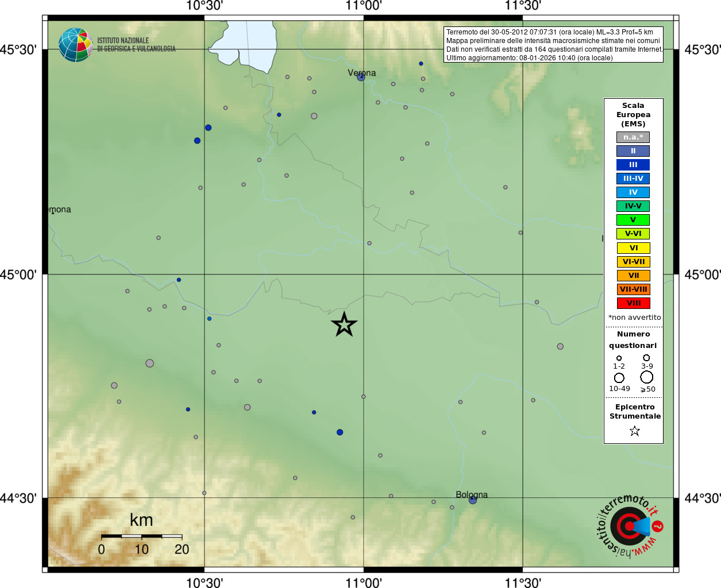The height and width of the screenshot is (588, 721).
Task: Click the Verona city label
Action: click(x=362, y=73)
